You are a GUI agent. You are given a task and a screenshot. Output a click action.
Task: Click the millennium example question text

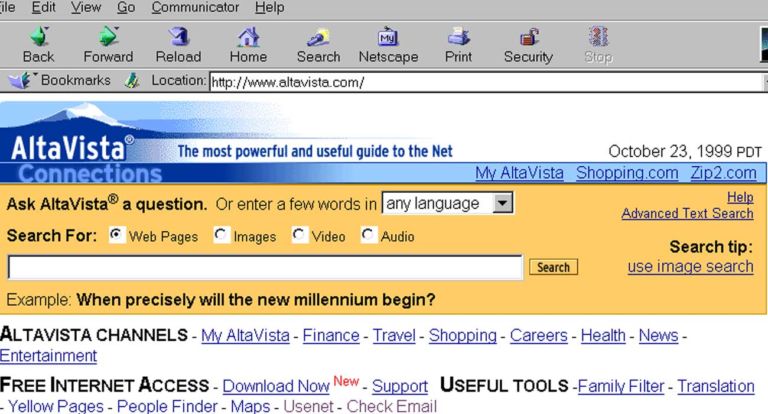(x=256, y=299)
